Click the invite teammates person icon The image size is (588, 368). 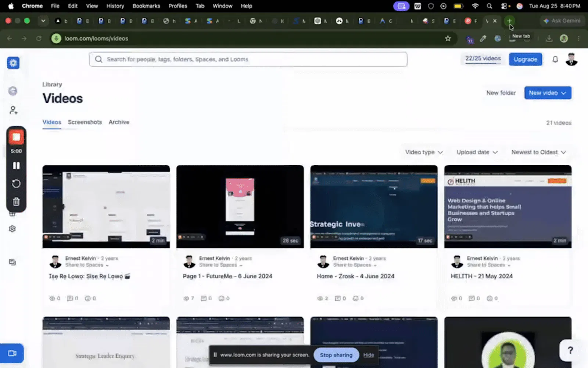pos(13,110)
